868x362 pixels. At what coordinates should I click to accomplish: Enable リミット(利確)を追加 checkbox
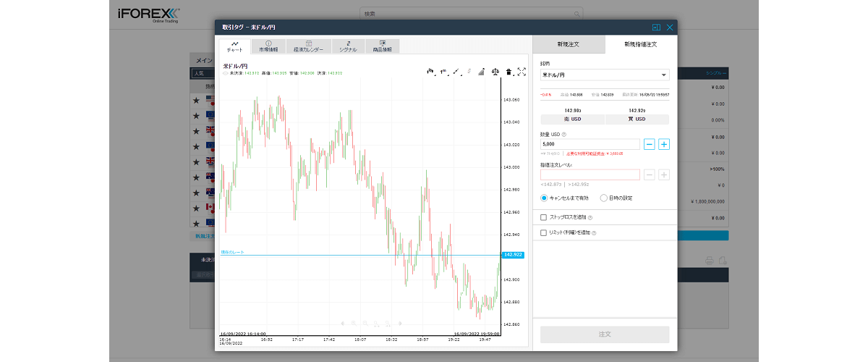544,232
